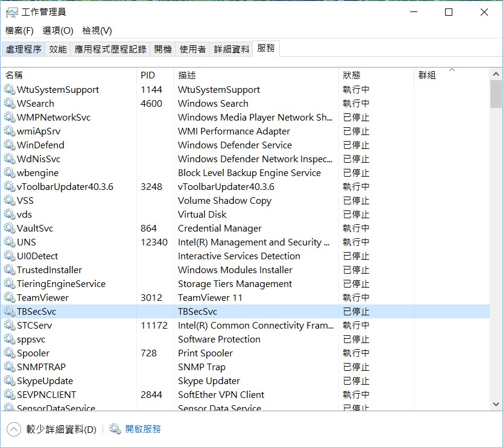Select the Interactive Services Detection description
503x448 pixels.
[239, 256]
